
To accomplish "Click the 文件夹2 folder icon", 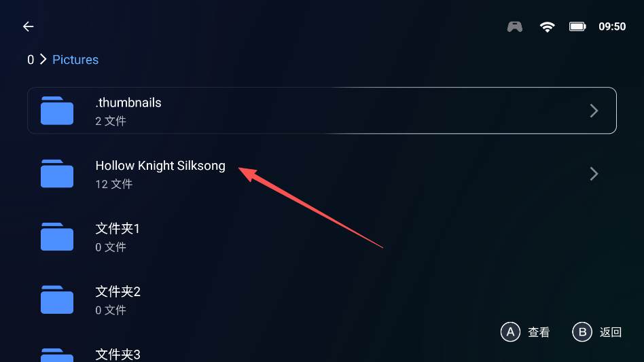I will point(57,300).
